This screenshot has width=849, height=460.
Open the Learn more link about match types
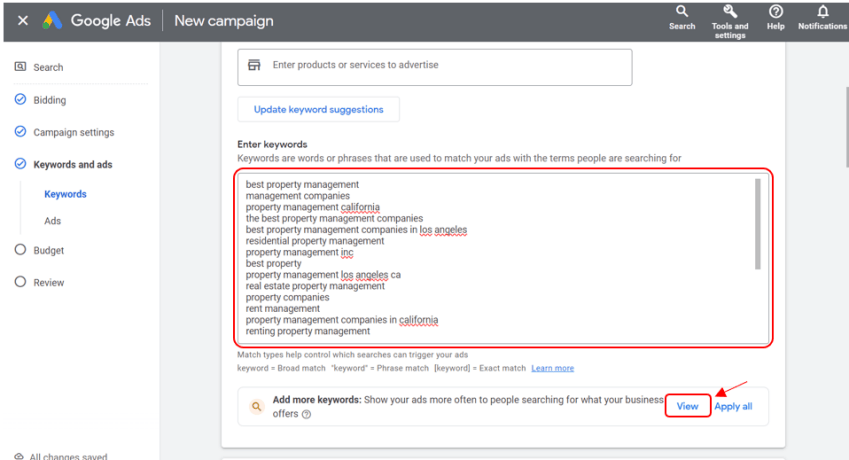552,368
